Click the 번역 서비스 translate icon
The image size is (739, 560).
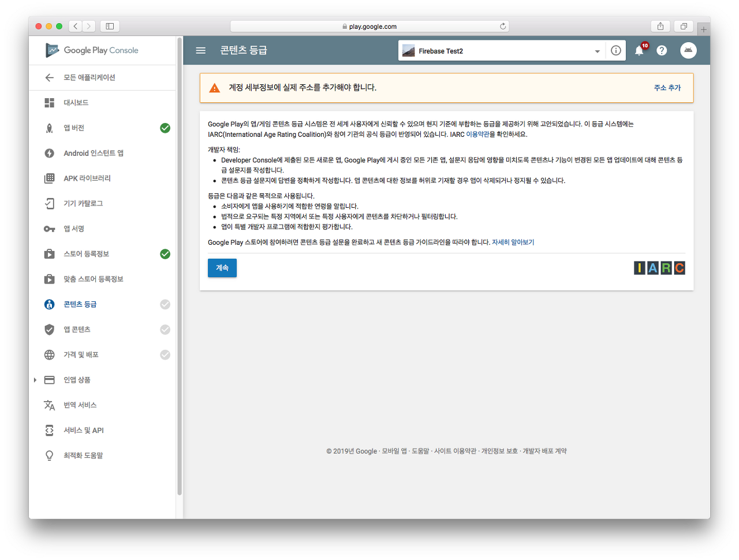(50, 405)
